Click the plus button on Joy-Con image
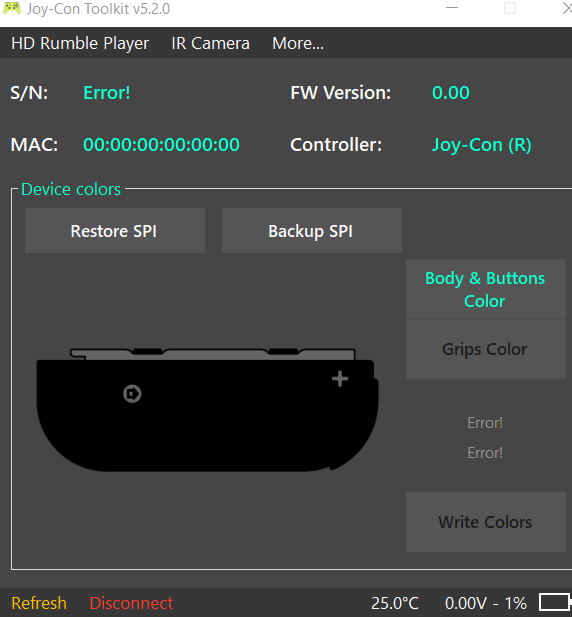Screen dimensions: 572x617 pos(340,379)
